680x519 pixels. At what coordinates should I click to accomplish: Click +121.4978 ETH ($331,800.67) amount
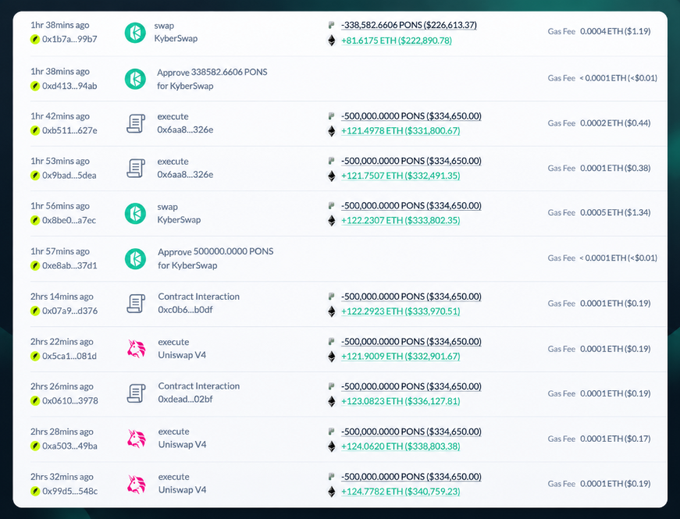tap(401, 131)
